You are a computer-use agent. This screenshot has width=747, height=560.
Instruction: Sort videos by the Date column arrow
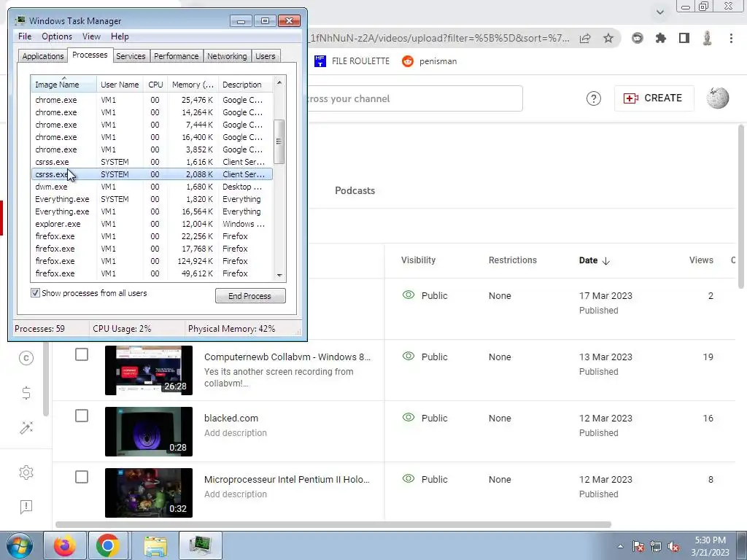(606, 260)
